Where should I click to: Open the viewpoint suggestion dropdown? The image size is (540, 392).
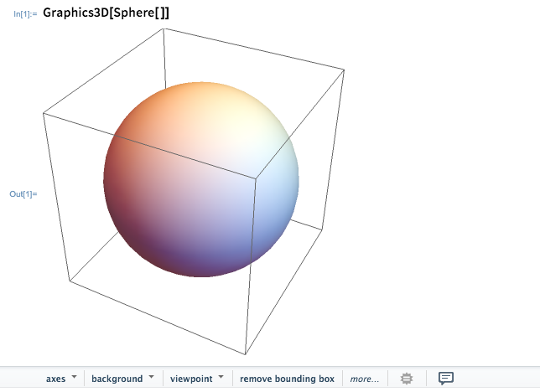[x=197, y=379]
